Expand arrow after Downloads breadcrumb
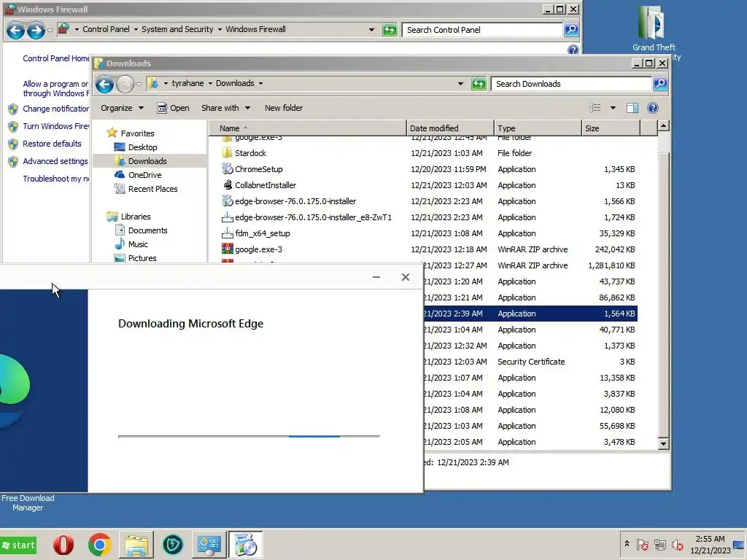The width and height of the screenshot is (747, 560). [x=260, y=83]
